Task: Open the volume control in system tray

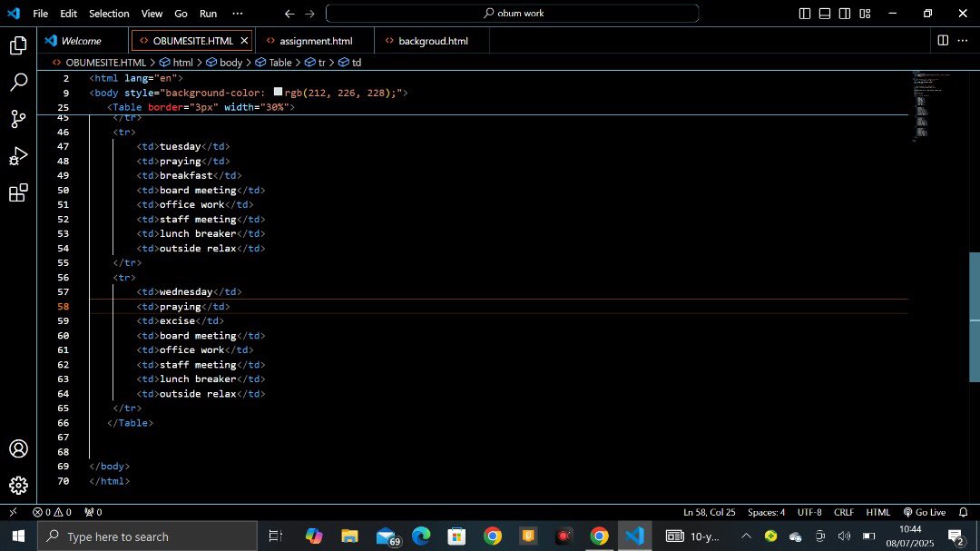Action: point(844,536)
